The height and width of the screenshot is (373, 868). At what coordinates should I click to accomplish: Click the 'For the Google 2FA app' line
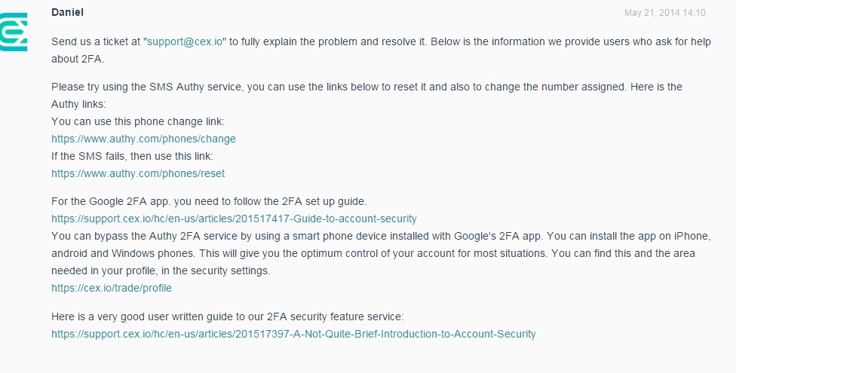click(x=209, y=201)
